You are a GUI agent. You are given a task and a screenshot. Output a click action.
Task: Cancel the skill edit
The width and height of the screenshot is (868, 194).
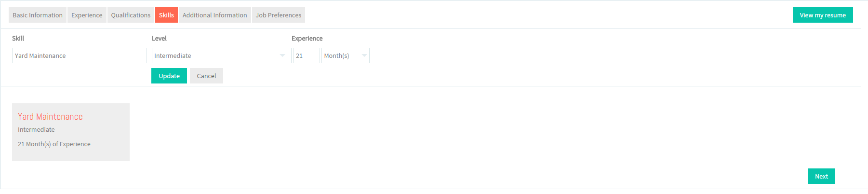[x=206, y=76]
